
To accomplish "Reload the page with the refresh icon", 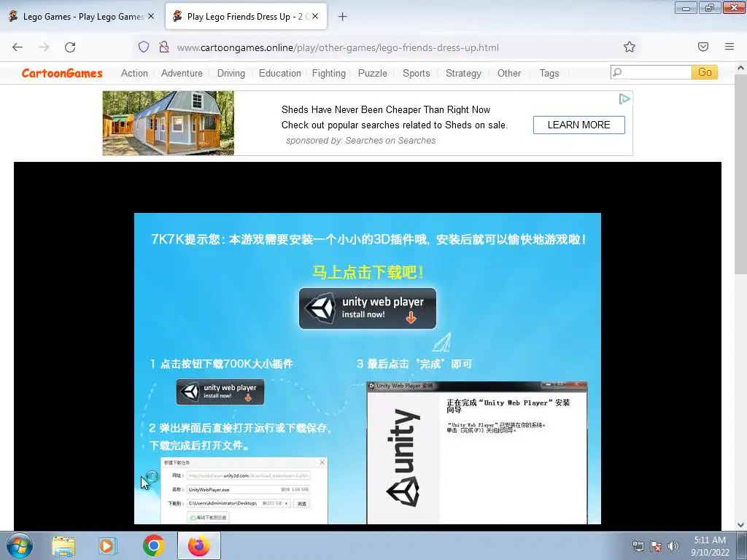I will (x=70, y=47).
